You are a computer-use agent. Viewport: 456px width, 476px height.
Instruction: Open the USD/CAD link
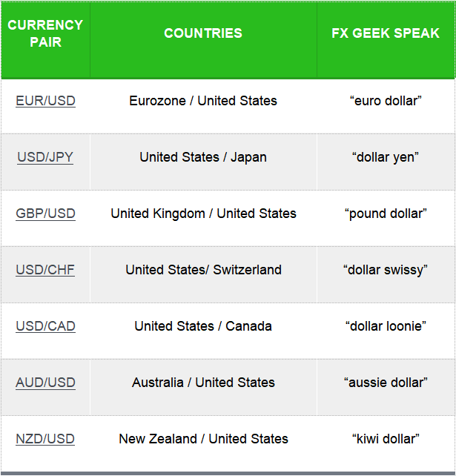point(45,326)
